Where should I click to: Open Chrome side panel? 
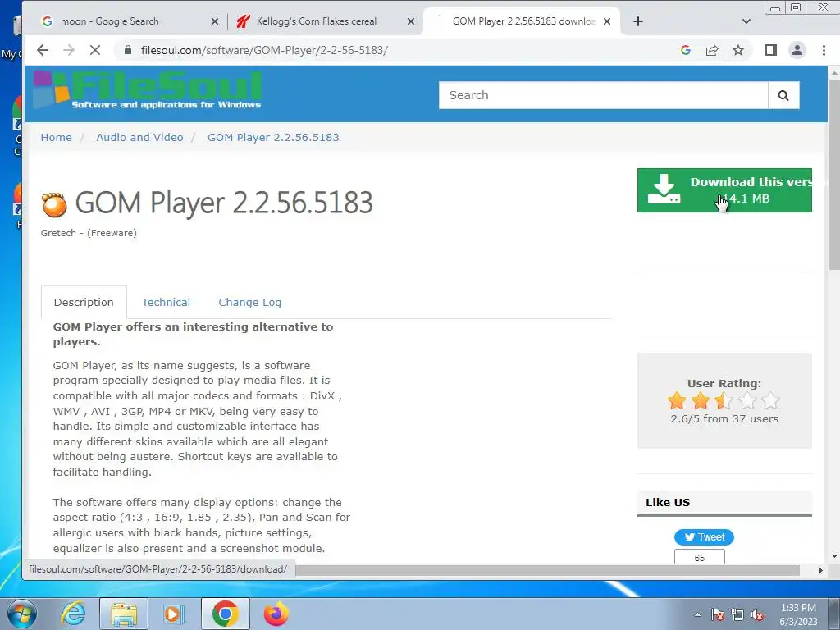click(771, 50)
